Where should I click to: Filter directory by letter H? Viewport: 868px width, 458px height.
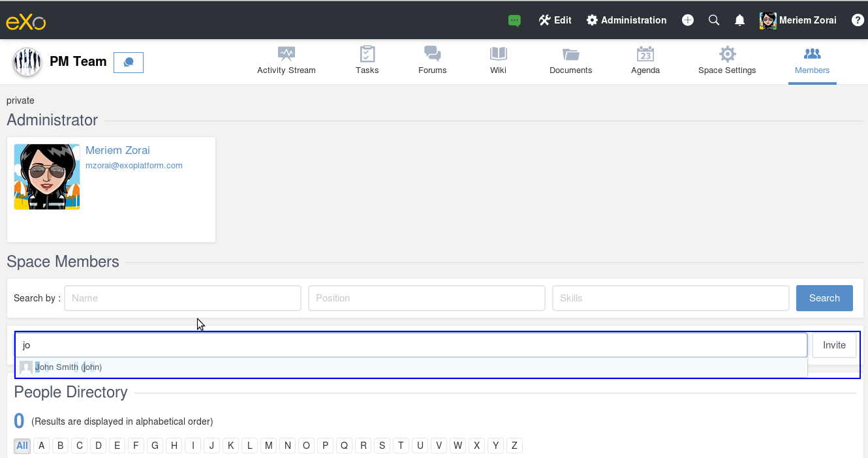(174, 446)
